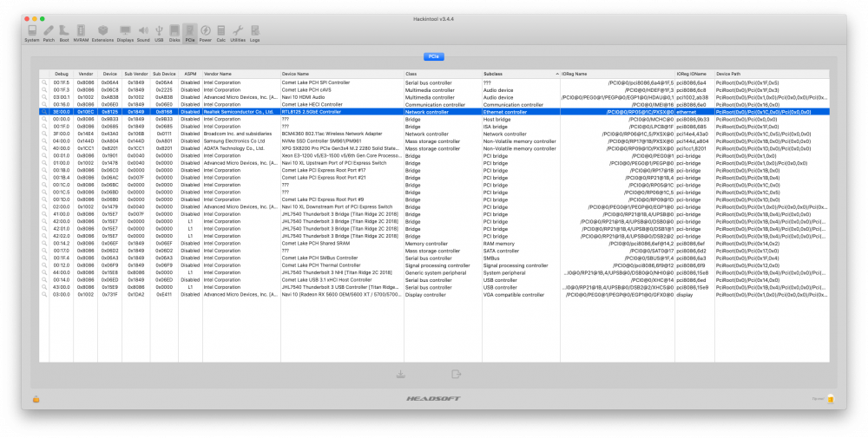Click magnifier icon for Comet Lake PCH cAVS row
The height and width of the screenshot is (438, 868).
click(x=43, y=90)
